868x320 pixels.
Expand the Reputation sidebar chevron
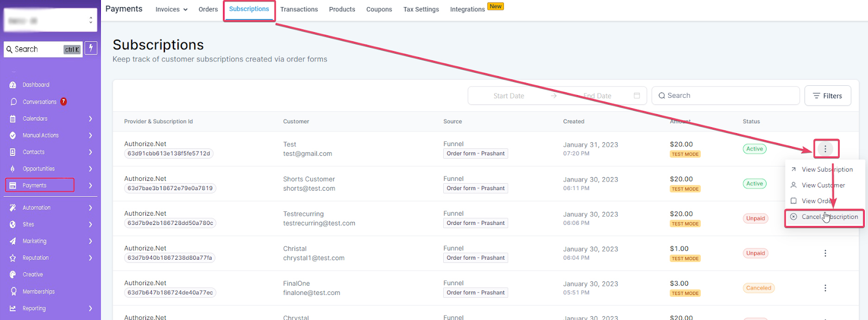click(x=91, y=258)
